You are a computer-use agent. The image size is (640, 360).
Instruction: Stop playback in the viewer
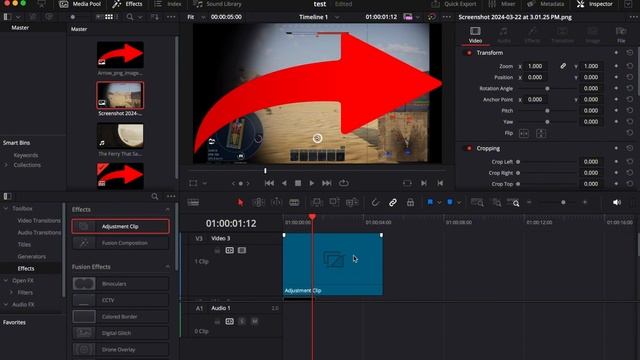point(298,183)
